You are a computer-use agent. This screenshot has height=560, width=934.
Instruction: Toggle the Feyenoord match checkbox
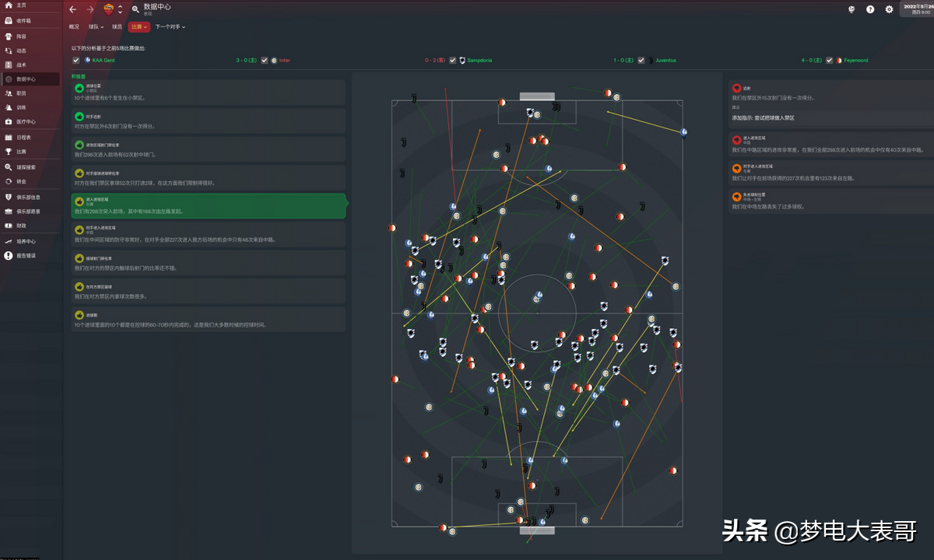pos(830,60)
